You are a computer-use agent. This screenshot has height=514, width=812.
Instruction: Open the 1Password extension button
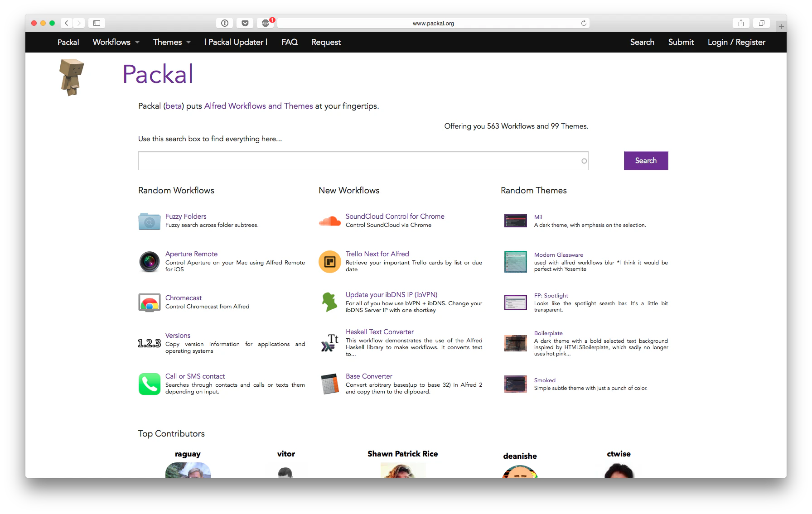tap(225, 23)
